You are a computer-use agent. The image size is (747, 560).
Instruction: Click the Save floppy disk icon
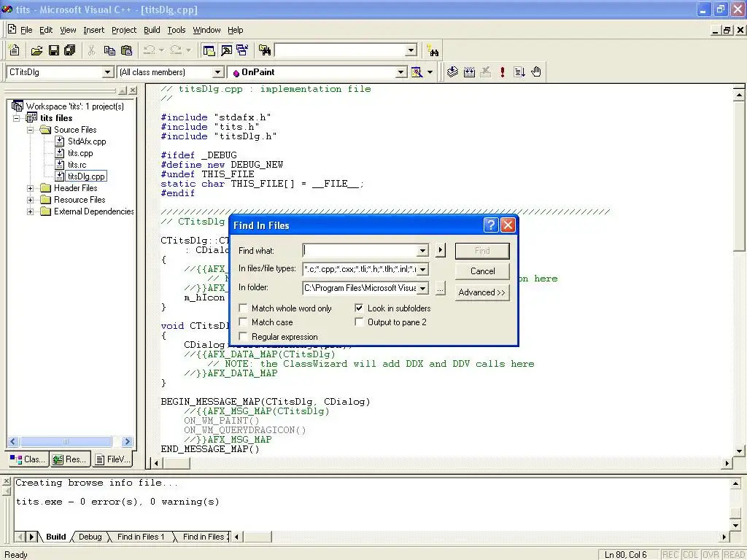[54, 50]
